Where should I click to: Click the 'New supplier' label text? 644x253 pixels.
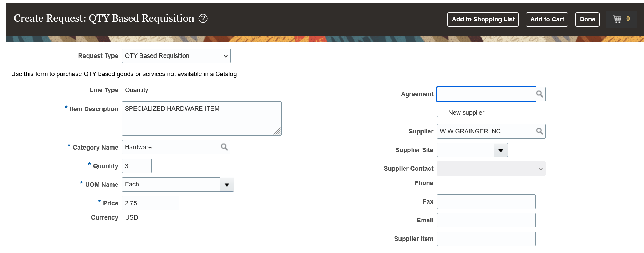[x=466, y=113]
